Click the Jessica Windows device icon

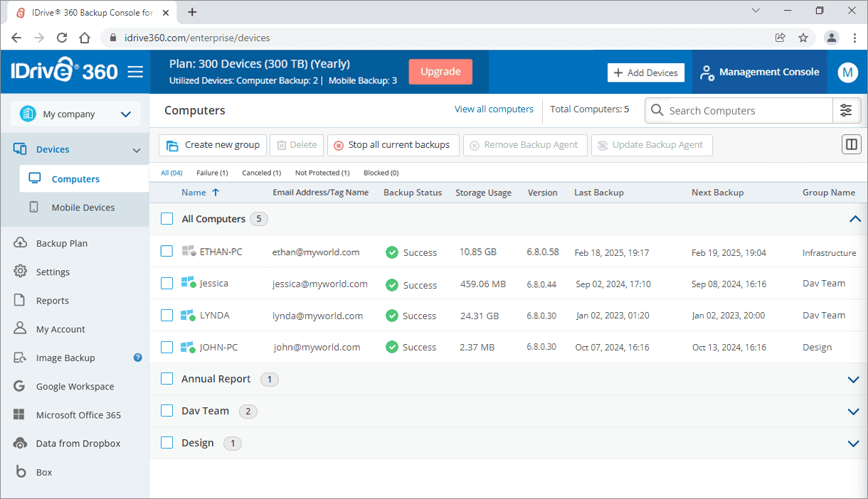click(x=189, y=283)
